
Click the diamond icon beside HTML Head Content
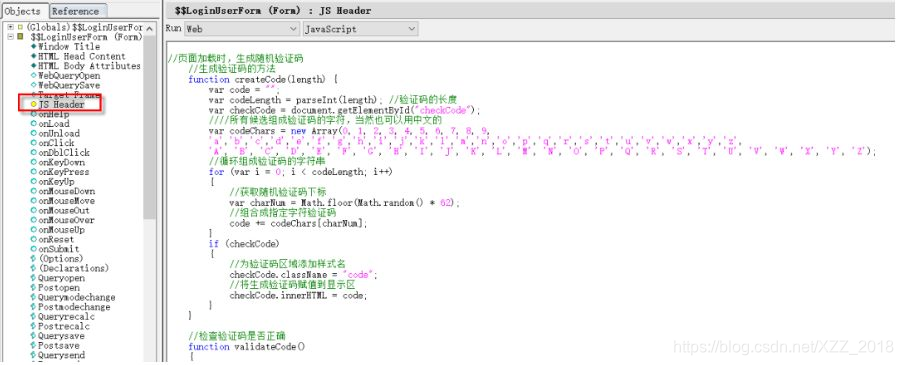point(33,56)
